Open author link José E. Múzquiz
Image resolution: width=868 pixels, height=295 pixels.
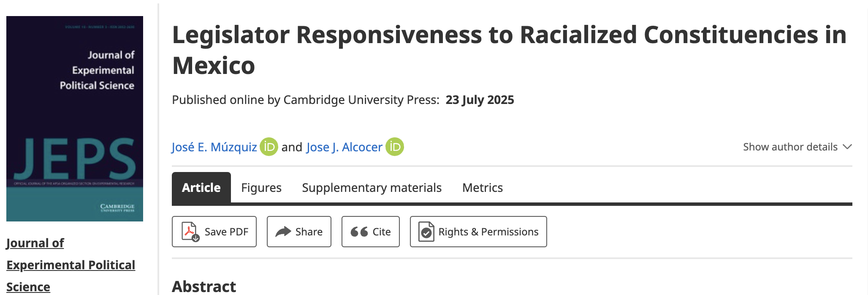214,147
